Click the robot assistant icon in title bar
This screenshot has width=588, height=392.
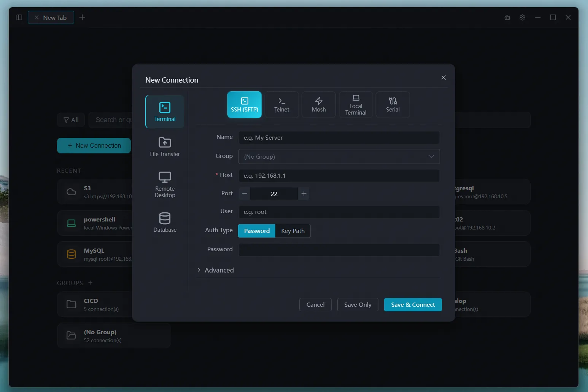click(507, 18)
